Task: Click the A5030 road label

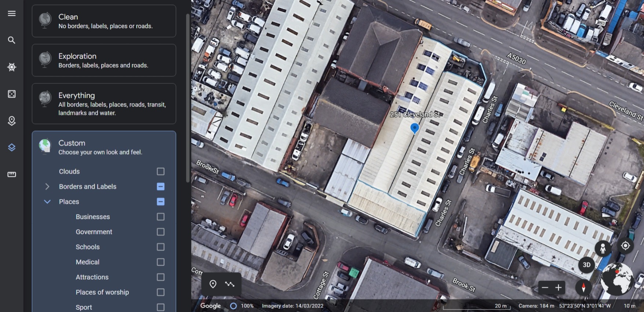Action: 516,58
